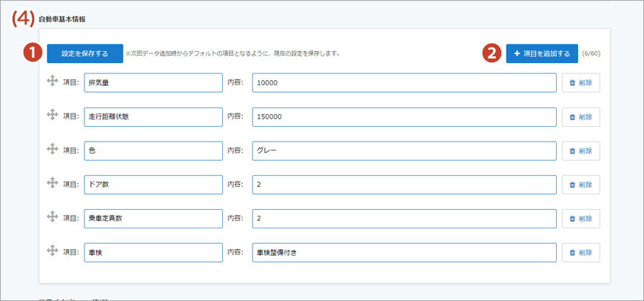644x301 pixels.
Task: Click the content field containing 10000
Action: (403, 83)
